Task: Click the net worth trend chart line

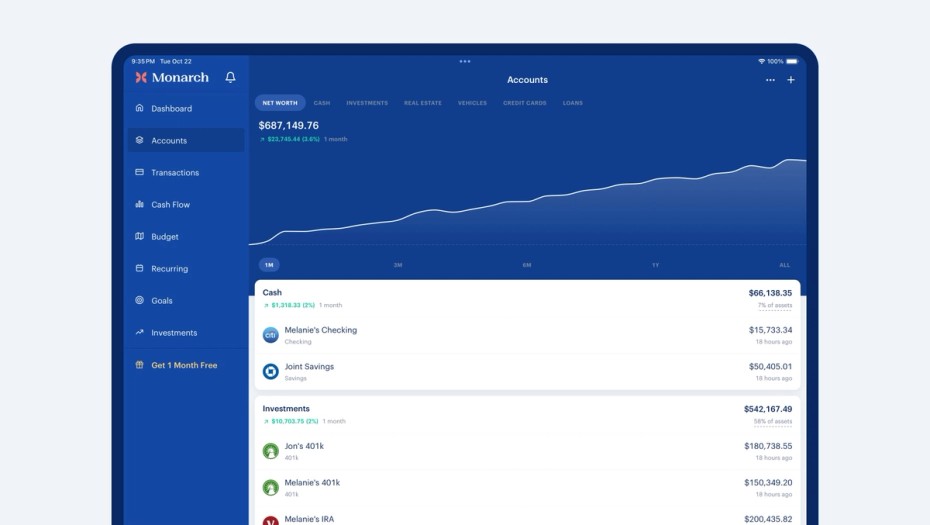Action: click(527, 200)
